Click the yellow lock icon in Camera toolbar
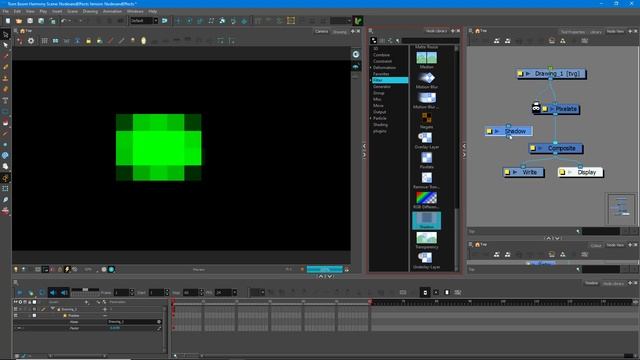The height and width of the screenshot is (360, 640). 89,41
